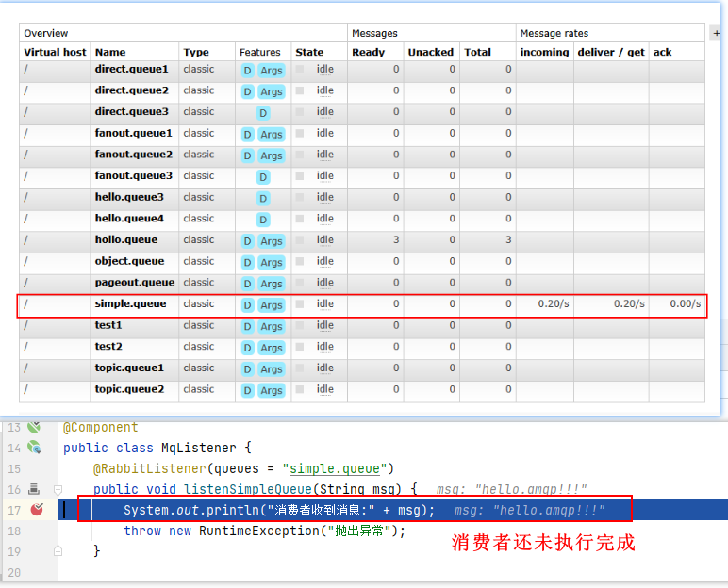The image size is (728, 588).
Task: Click the Spring bean gutter icon on line 13
Action: point(34,427)
